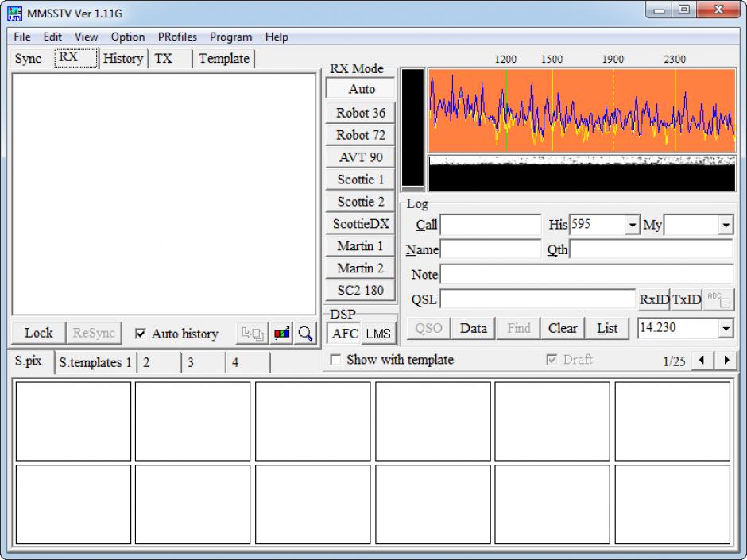
Task: Go to previous stock picture page arrow
Action: (x=702, y=361)
